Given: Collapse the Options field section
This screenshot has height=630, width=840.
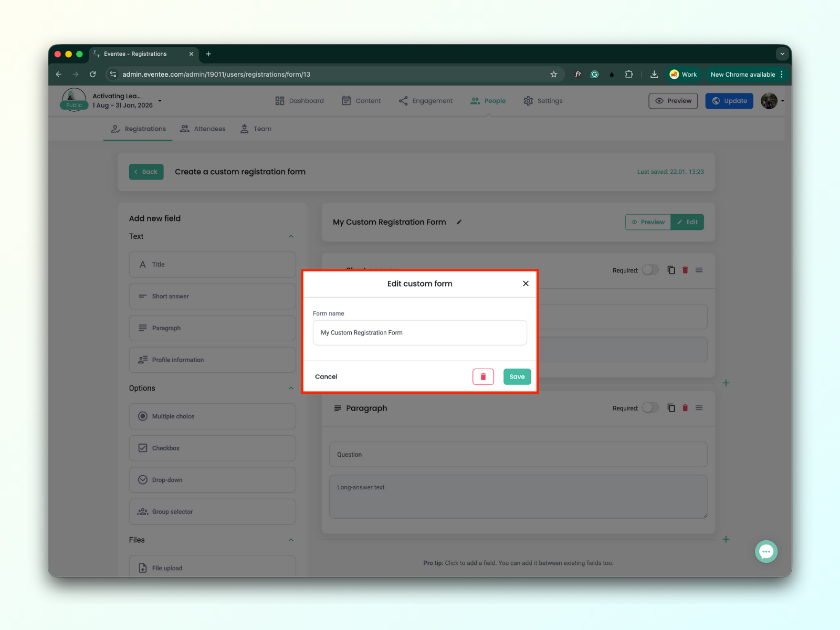Looking at the screenshot, I should point(291,388).
